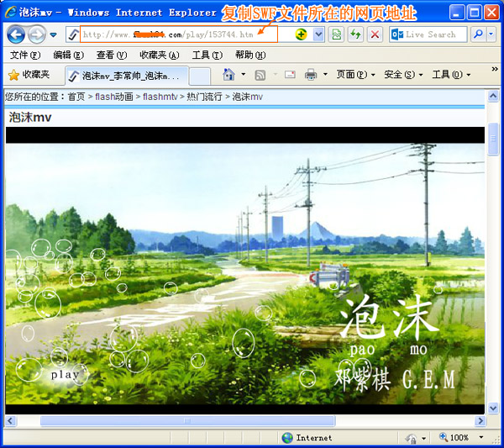Follow the 热门流行 breadcrumb link
This screenshot has width=504, height=448.
click(x=204, y=97)
